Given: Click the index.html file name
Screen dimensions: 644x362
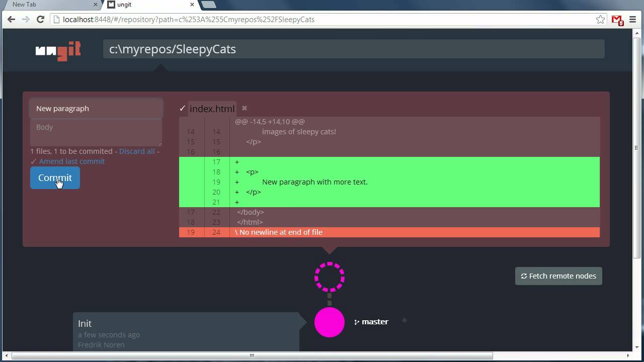Looking at the screenshot, I should pyautogui.click(x=212, y=109).
